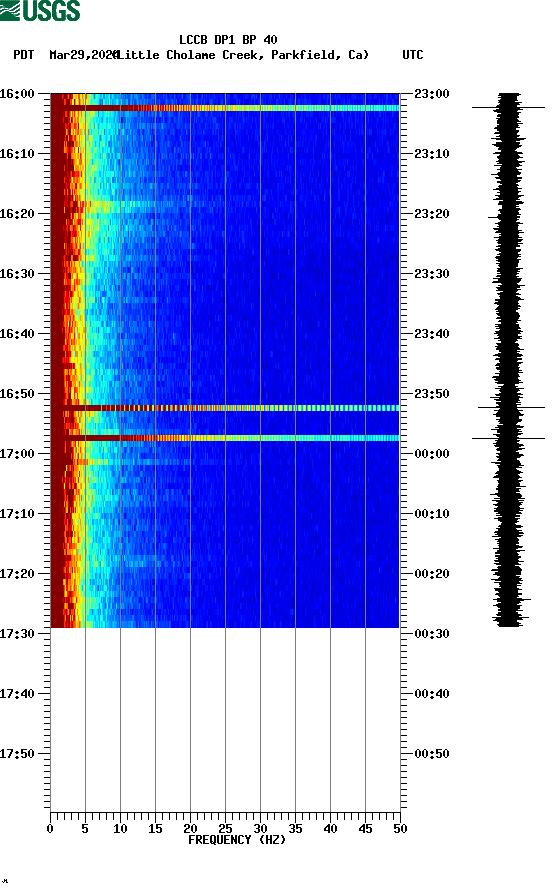Click the '00:00' UTC time label

[x=432, y=454]
